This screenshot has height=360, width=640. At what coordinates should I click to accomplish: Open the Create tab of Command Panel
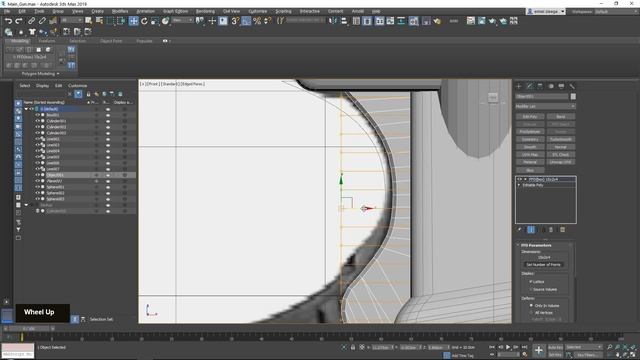(519, 86)
